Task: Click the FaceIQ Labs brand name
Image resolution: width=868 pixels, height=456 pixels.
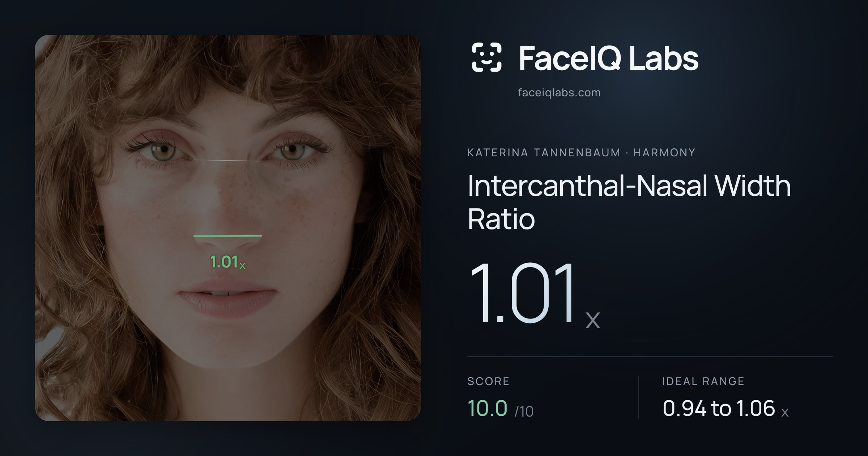Action: (608, 58)
